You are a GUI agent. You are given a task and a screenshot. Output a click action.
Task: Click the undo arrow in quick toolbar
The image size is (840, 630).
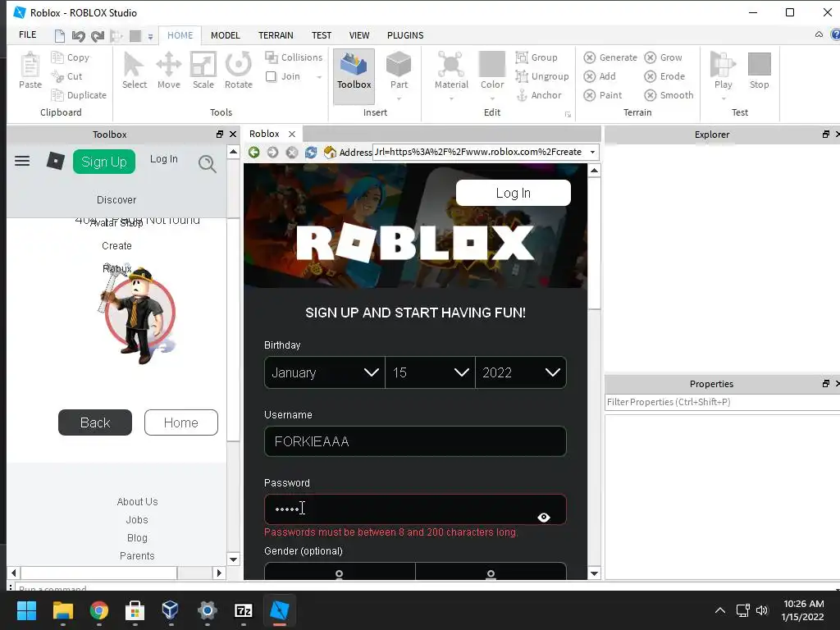click(78, 36)
